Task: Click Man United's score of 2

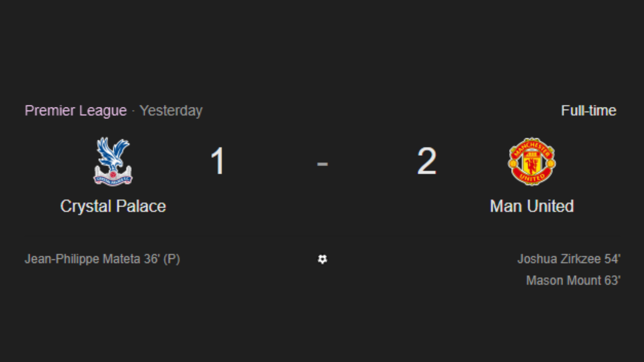Action: click(x=427, y=161)
